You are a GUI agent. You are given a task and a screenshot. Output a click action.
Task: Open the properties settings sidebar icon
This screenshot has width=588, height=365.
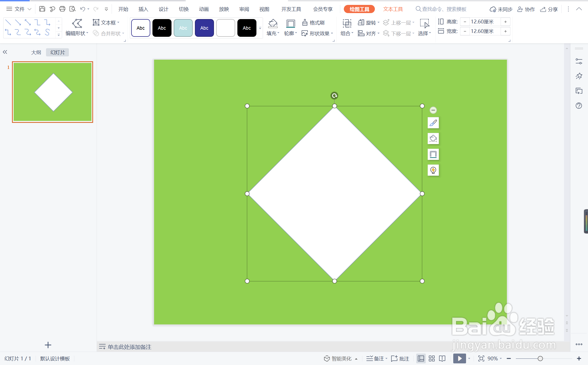coord(579,61)
